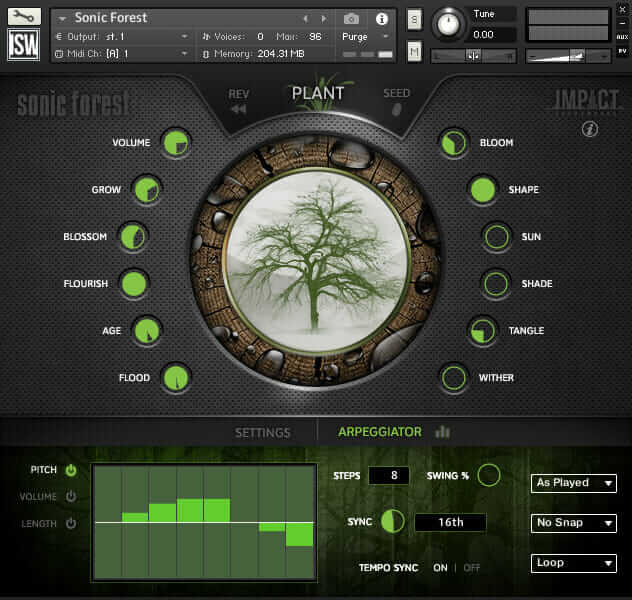
Task: Click the SHADE knob
Action: pos(496,284)
